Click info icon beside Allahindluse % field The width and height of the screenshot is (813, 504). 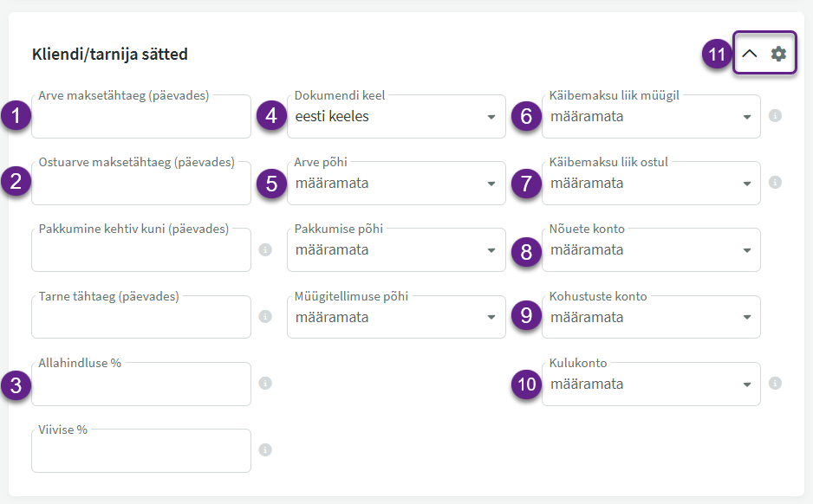coord(266,384)
